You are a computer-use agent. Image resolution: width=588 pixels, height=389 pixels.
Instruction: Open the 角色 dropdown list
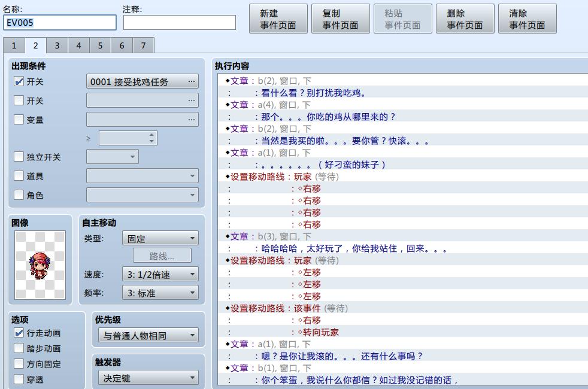click(143, 195)
